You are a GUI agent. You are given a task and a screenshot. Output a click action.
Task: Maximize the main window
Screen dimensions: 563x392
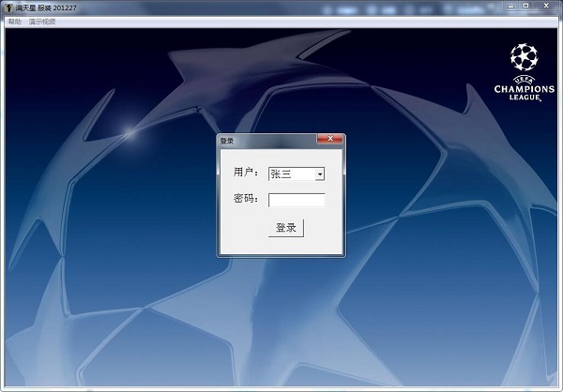tap(526, 6)
